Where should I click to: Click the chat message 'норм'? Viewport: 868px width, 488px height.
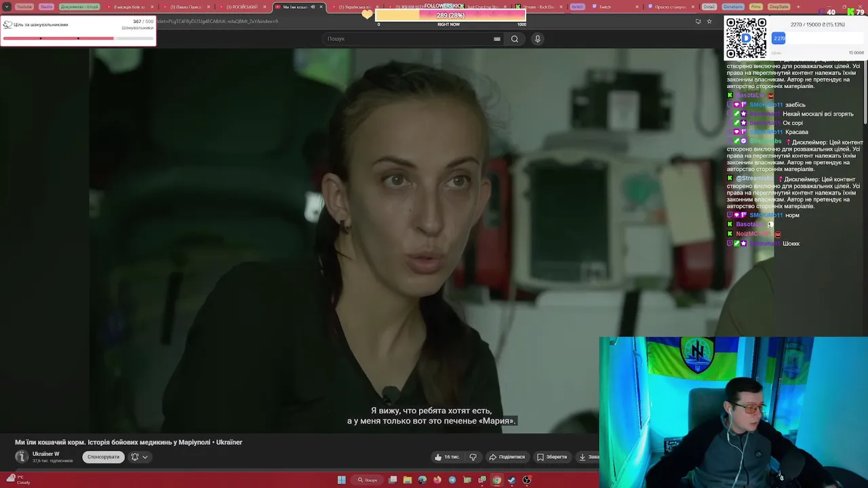(792, 216)
